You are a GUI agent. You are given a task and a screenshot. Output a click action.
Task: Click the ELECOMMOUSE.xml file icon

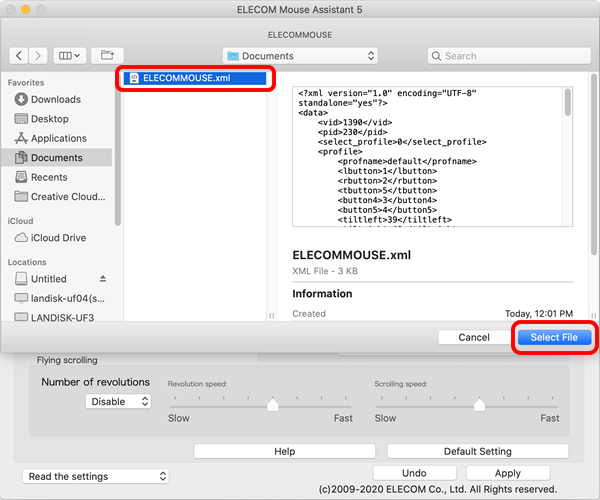point(134,78)
